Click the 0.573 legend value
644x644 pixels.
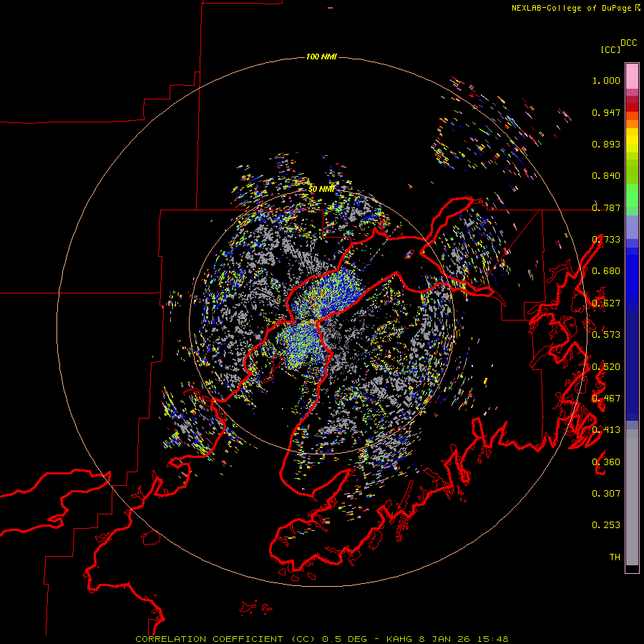606,335
